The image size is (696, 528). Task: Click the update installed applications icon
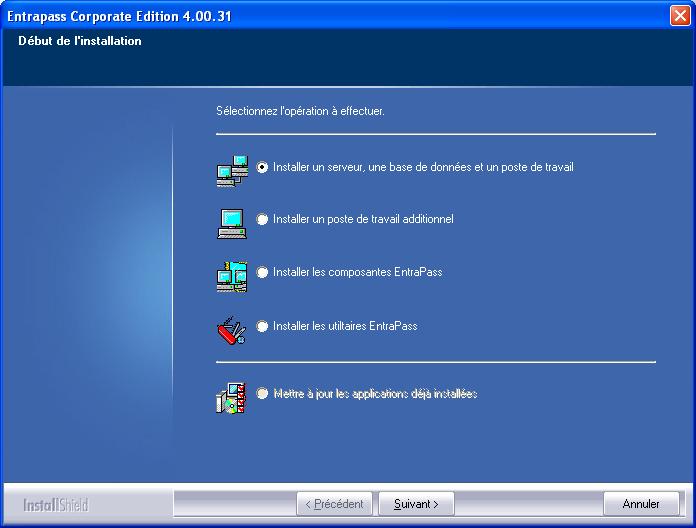(231, 398)
